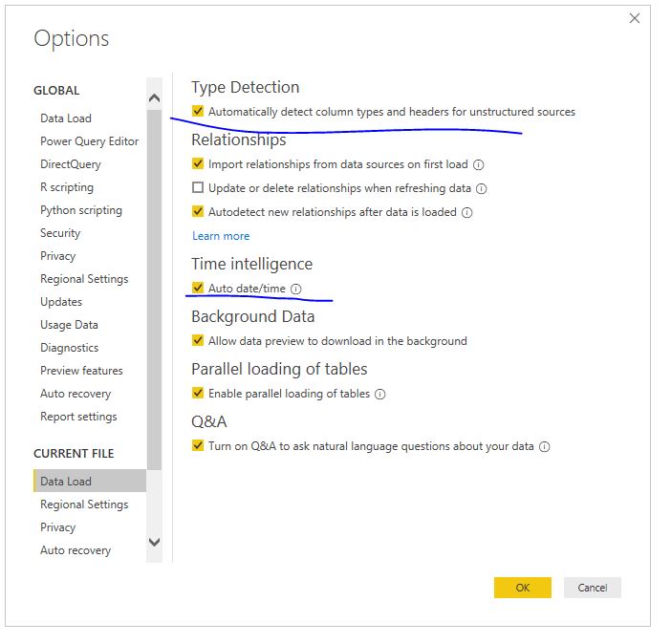The image size is (671, 644).
Task: Follow the Learn more link
Action: point(221,236)
